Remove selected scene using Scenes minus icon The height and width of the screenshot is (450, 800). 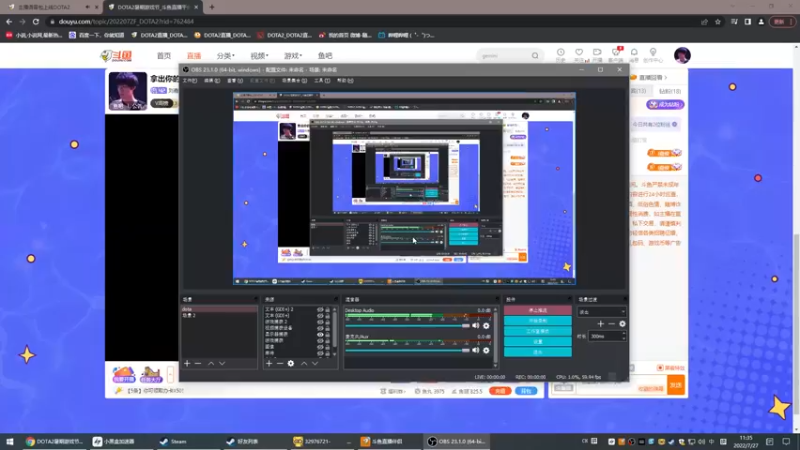point(198,363)
